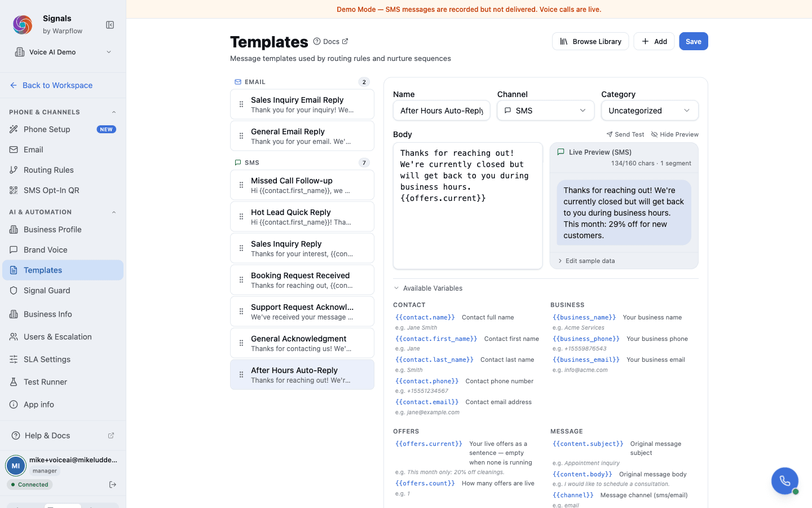Click the logout icon beside Connected

coord(113,484)
